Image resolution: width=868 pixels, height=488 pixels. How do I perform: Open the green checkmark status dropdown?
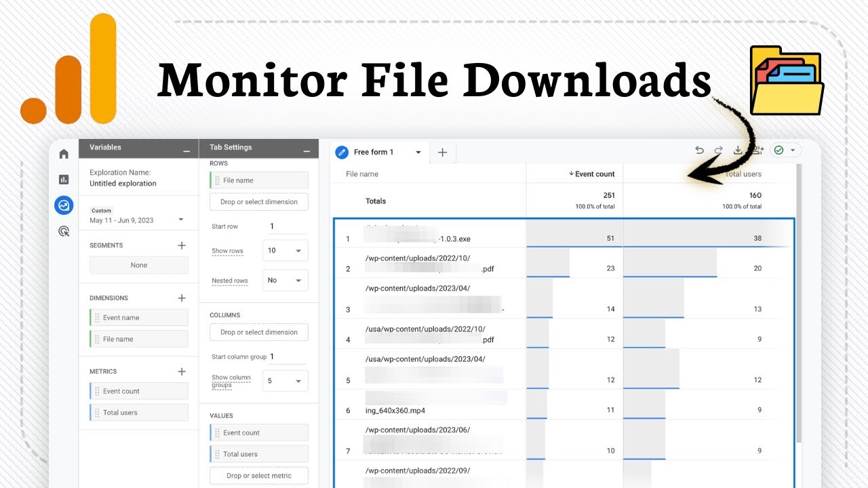786,150
